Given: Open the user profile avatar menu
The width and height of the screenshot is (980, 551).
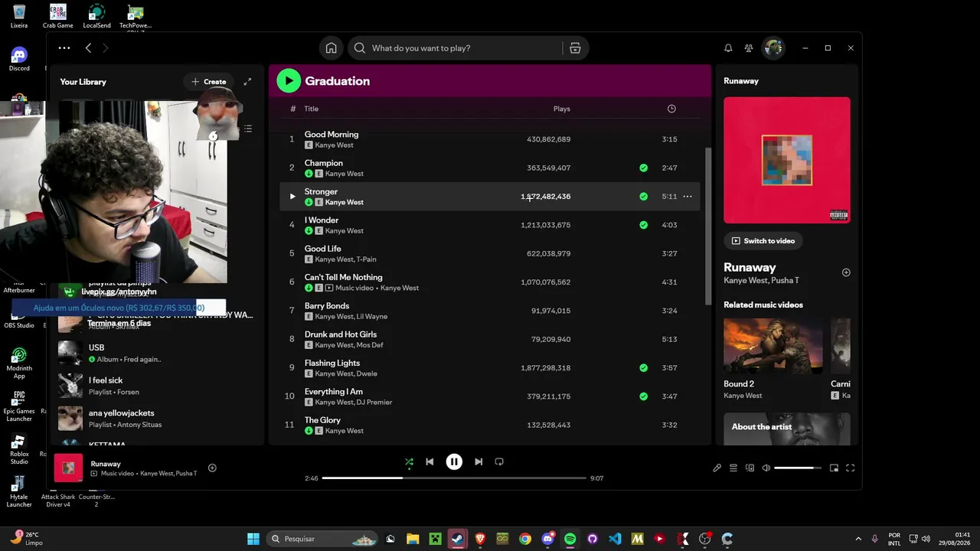Looking at the screenshot, I should (x=773, y=48).
